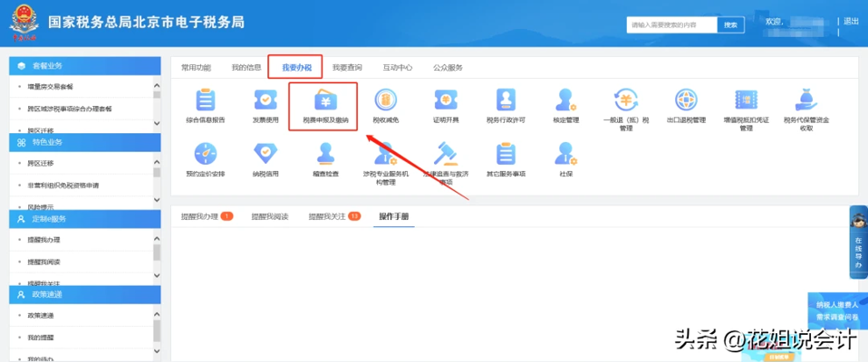
Task: Click 定制e服务 list scroll-down arrow
Action: coord(157,276)
